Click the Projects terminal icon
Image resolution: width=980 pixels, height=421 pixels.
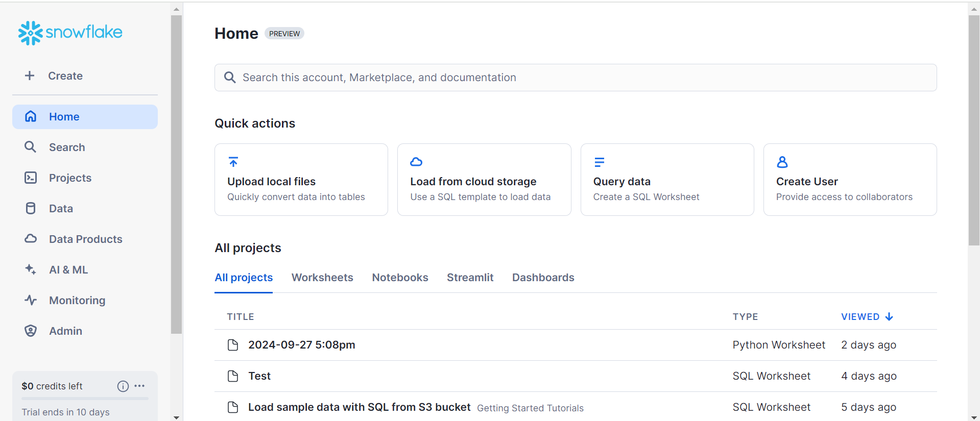point(31,178)
